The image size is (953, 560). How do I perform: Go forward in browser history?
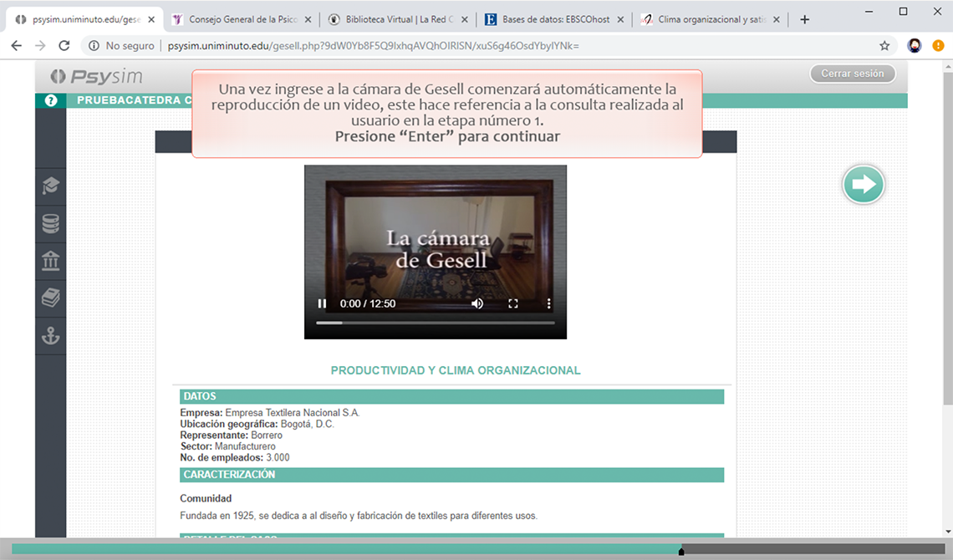click(40, 46)
